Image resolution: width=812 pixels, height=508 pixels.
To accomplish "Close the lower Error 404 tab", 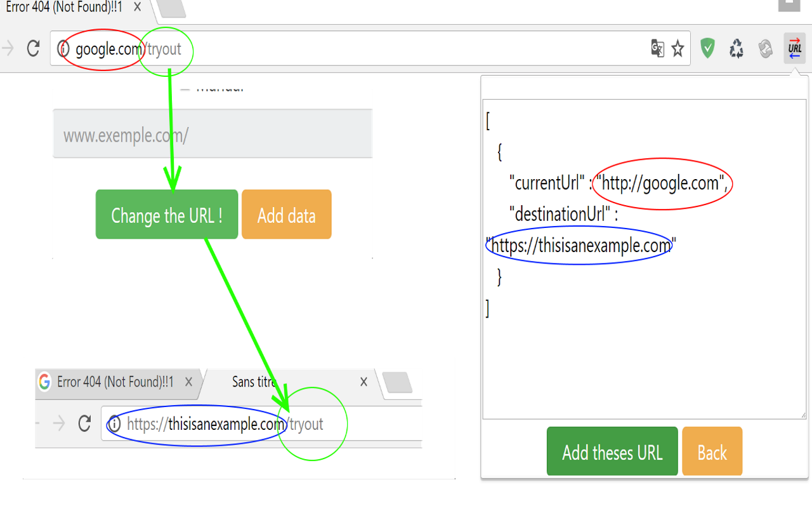I will coord(188,382).
